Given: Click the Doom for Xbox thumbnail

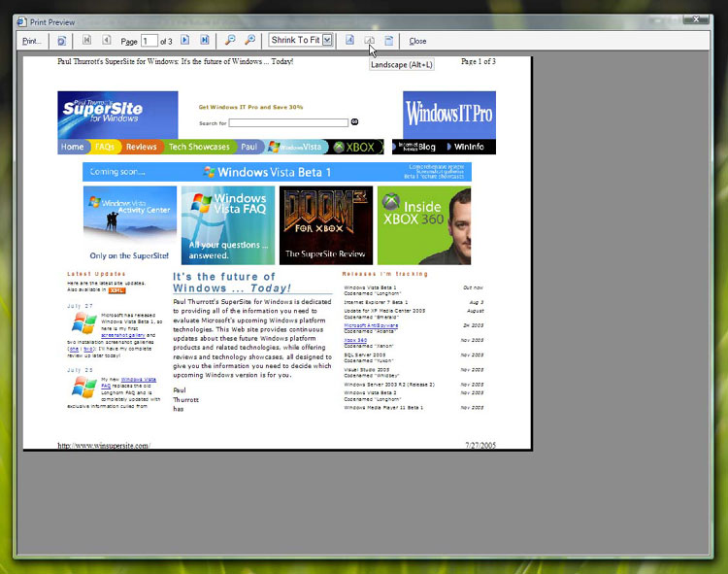Looking at the screenshot, I should [325, 225].
